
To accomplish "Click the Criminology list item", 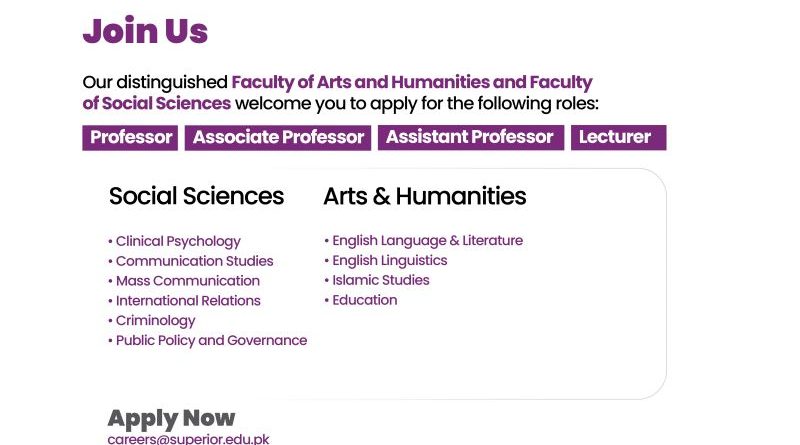I will tap(155, 321).
